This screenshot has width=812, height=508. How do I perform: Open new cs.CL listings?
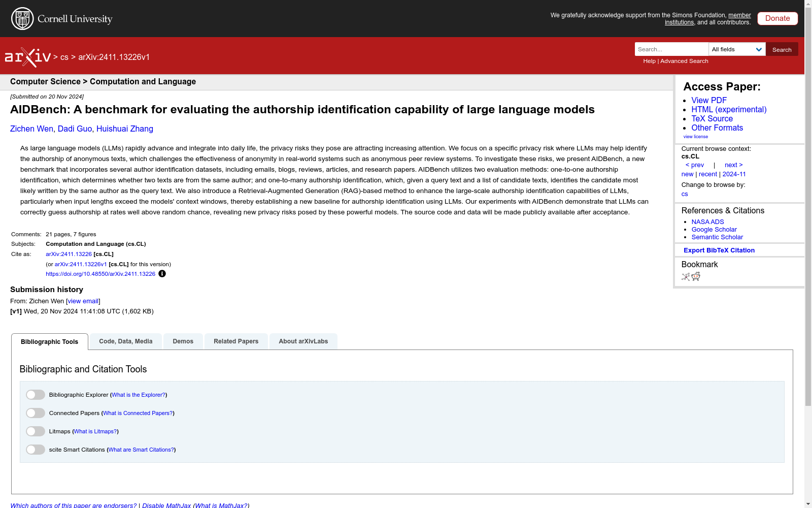pos(687,174)
